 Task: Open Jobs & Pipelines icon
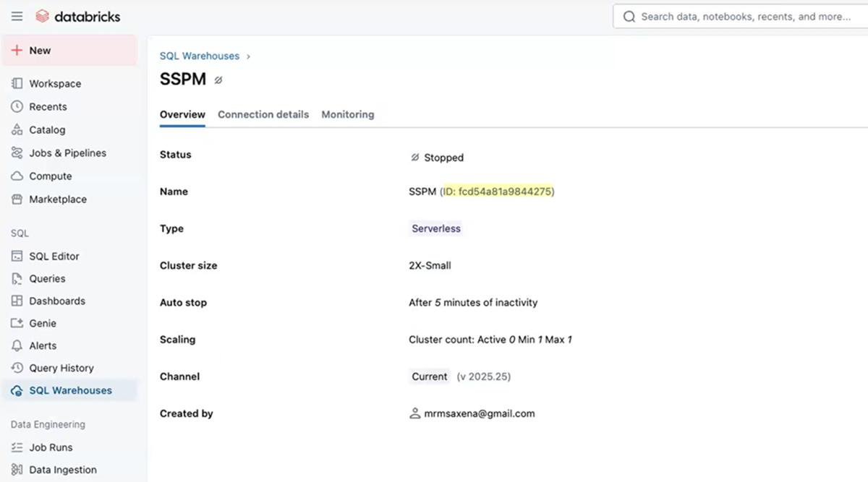click(17, 153)
